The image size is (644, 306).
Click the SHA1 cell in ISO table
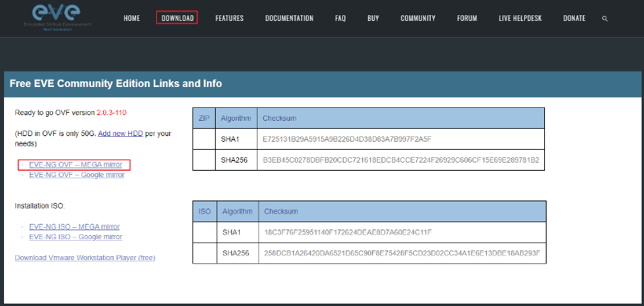tap(237, 233)
